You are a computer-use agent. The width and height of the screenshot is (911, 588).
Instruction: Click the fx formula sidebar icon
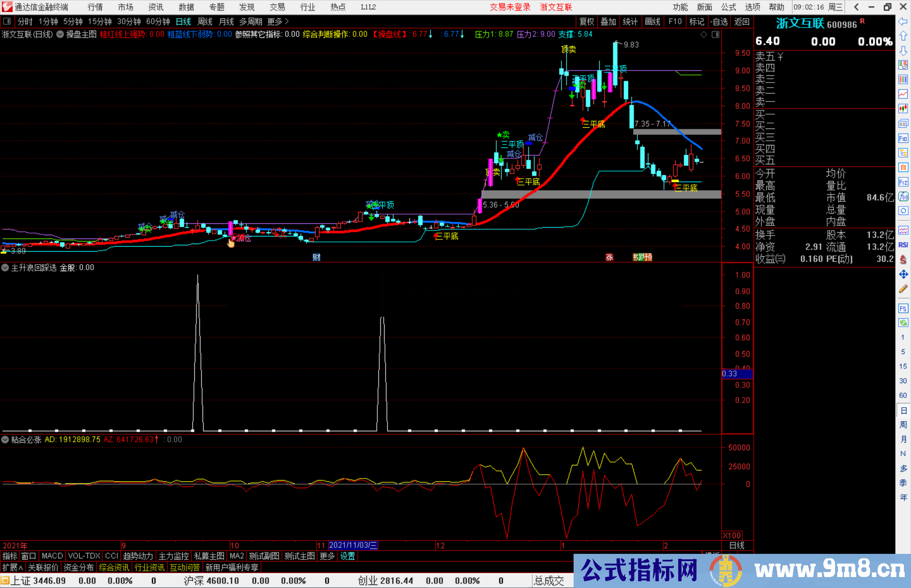903,196
